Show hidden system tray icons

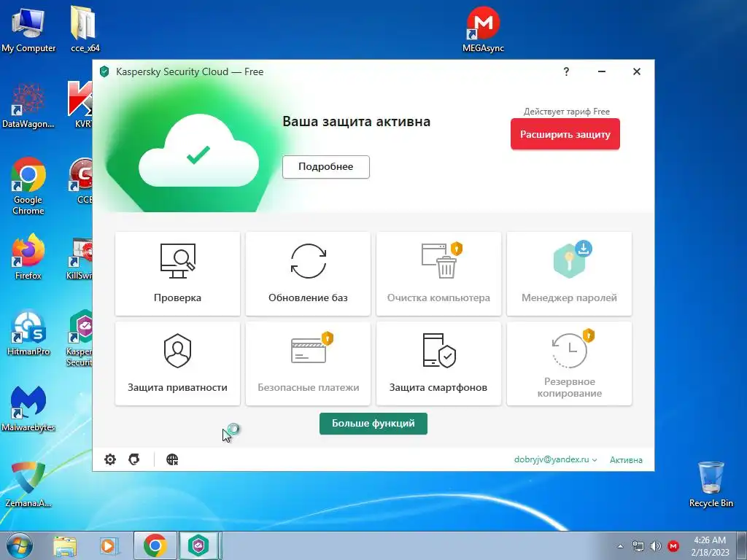[x=620, y=546]
